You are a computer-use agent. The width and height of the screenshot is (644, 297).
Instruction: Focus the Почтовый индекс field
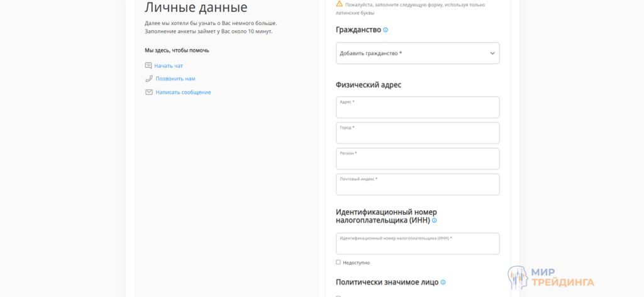(x=418, y=185)
